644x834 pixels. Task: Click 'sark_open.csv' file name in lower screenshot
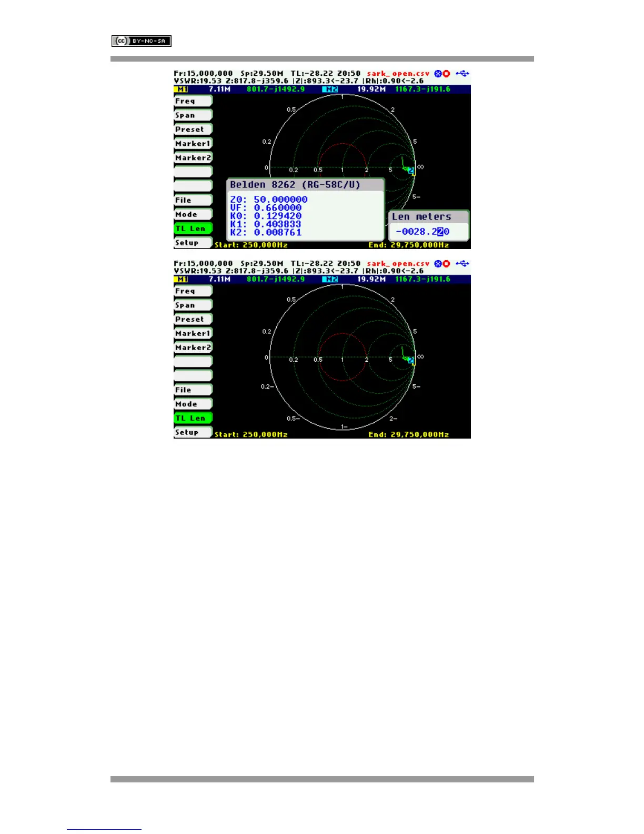point(398,264)
